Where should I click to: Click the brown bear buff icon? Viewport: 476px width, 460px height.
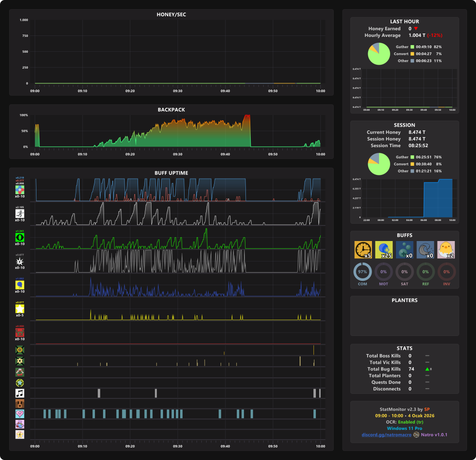tap(20, 403)
